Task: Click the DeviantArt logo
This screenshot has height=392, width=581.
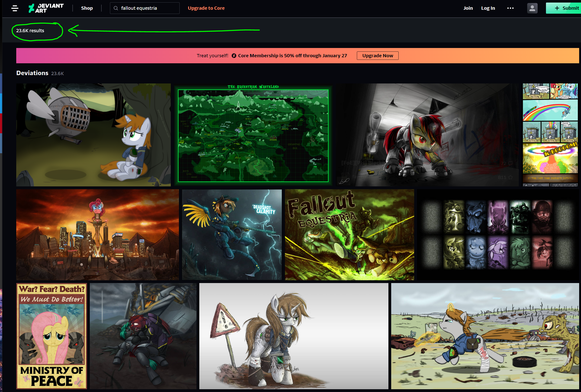Action: [x=46, y=8]
